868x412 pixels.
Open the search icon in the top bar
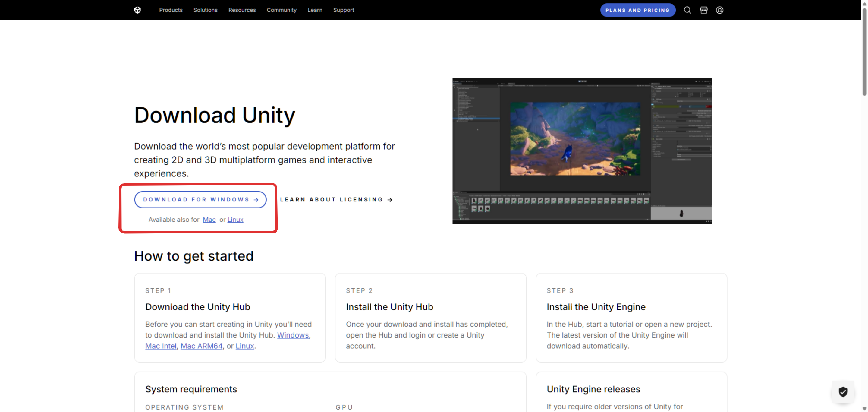tap(687, 10)
